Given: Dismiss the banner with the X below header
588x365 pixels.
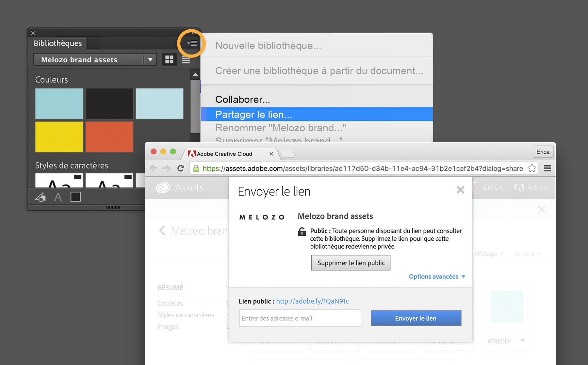Looking at the screenshot, I should click(x=541, y=209).
